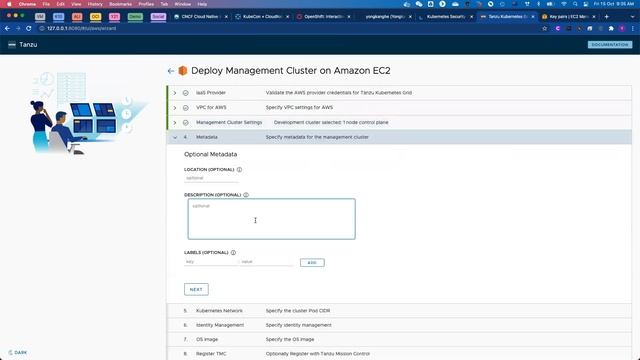The height and width of the screenshot is (360, 640).
Task: Open the Kubernetes Network step
Action: [x=399, y=311]
